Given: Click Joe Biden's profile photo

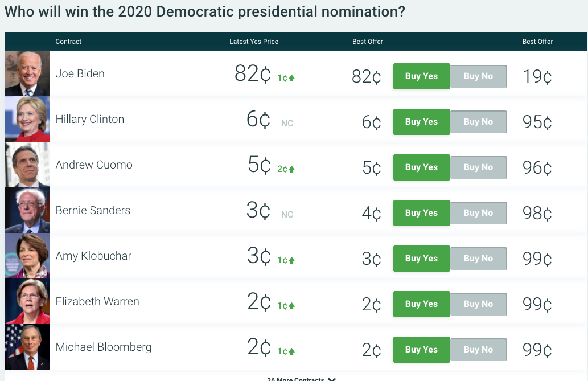Looking at the screenshot, I should tap(27, 73).
